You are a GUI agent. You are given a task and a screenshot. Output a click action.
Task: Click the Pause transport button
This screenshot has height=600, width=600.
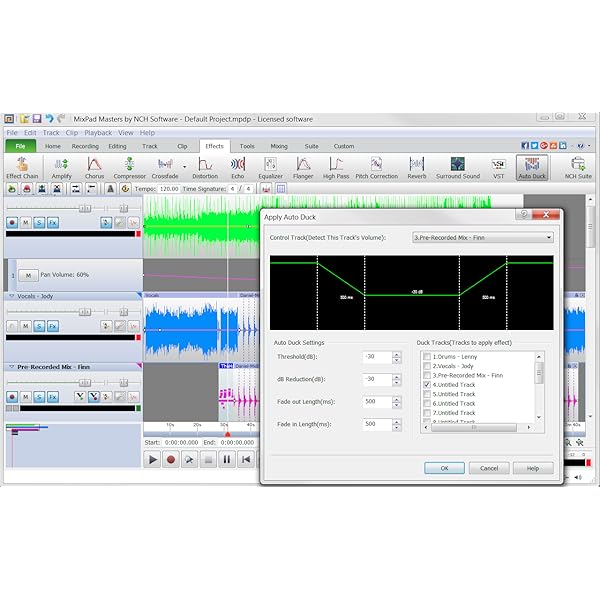pyautogui.click(x=227, y=459)
